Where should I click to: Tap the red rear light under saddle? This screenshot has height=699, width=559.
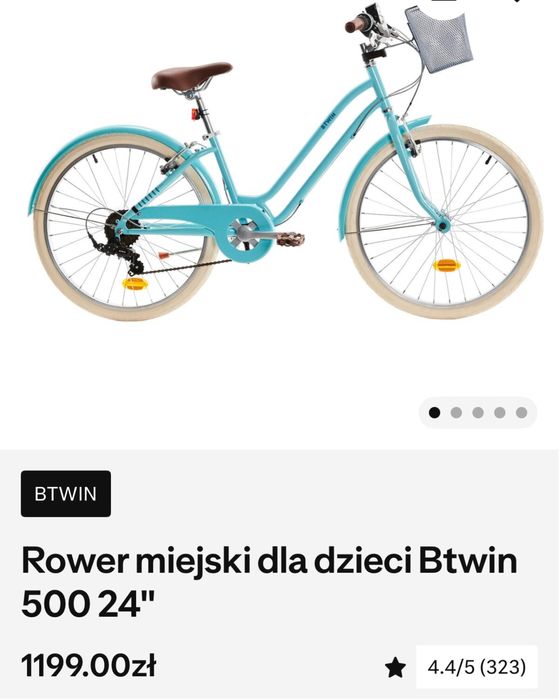tap(195, 114)
